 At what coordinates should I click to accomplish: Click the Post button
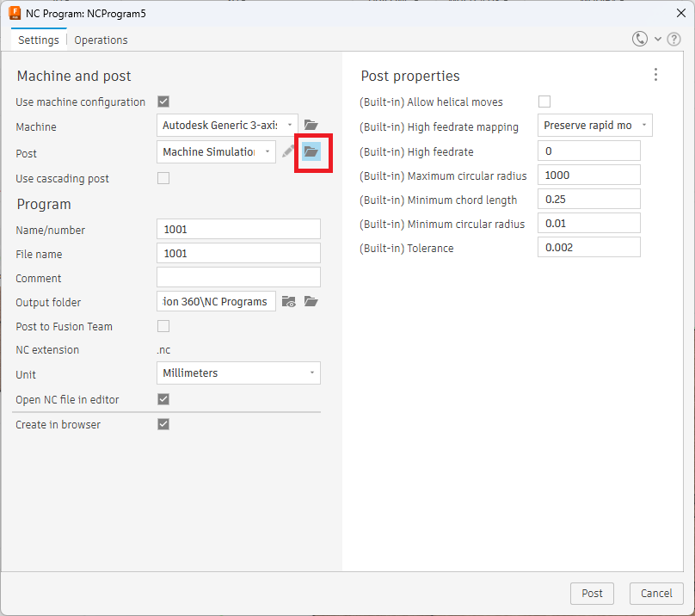592,593
